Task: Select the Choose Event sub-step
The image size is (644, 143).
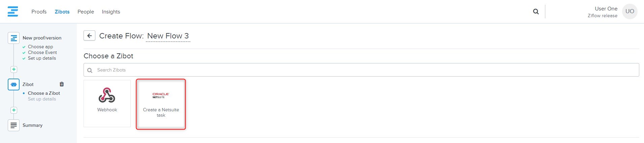Action: (42, 52)
